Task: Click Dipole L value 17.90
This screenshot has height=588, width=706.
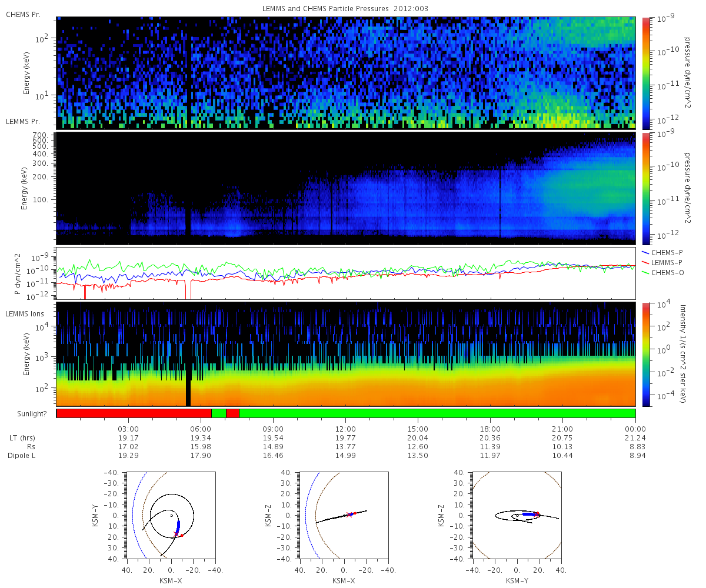Action: pyautogui.click(x=201, y=456)
